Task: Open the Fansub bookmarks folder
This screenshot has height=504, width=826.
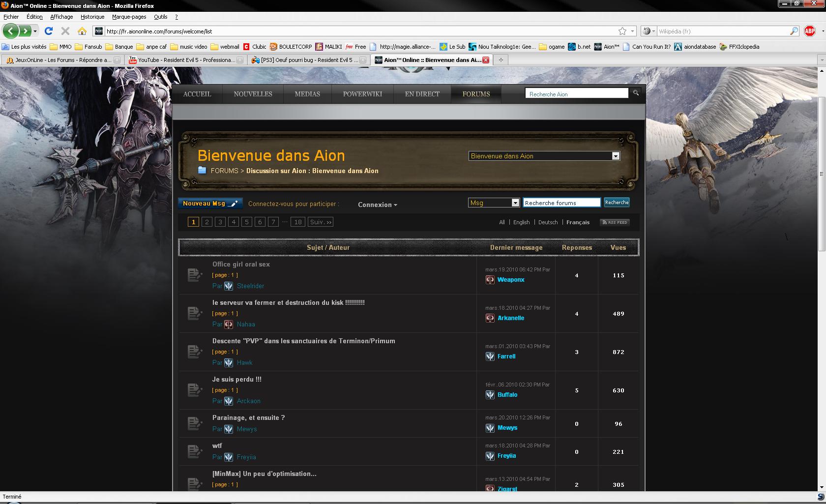Action: (x=88, y=47)
